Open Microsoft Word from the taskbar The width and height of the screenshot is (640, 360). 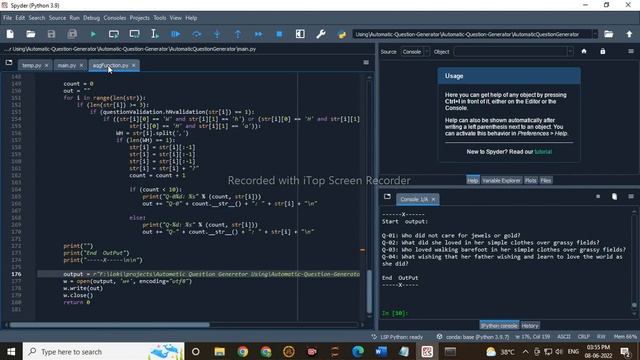click(381, 352)
